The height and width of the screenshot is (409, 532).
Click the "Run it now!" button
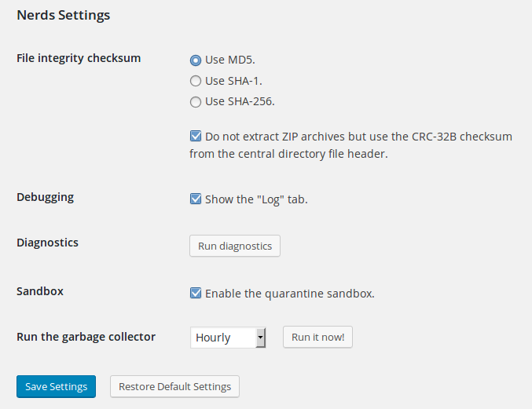[317, 337]
